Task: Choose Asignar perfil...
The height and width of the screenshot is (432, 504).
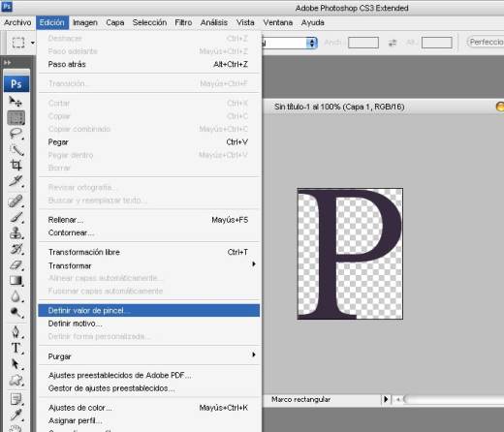Action: [148, 420]
